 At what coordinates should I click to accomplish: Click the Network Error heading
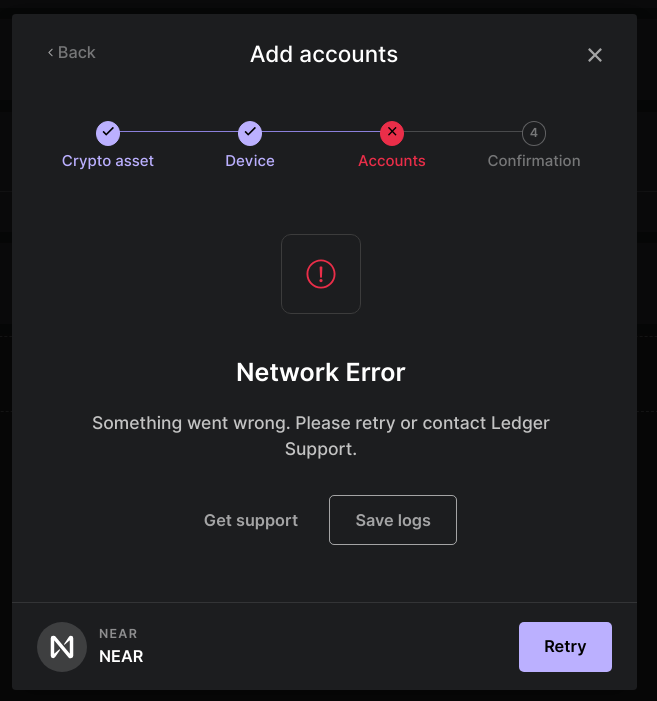tap(321, 373)
